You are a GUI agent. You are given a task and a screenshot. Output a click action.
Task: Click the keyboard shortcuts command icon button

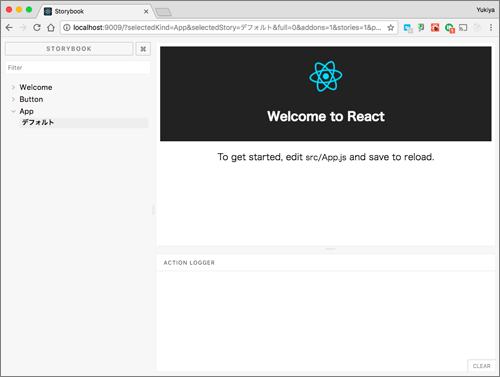[143, 49]
